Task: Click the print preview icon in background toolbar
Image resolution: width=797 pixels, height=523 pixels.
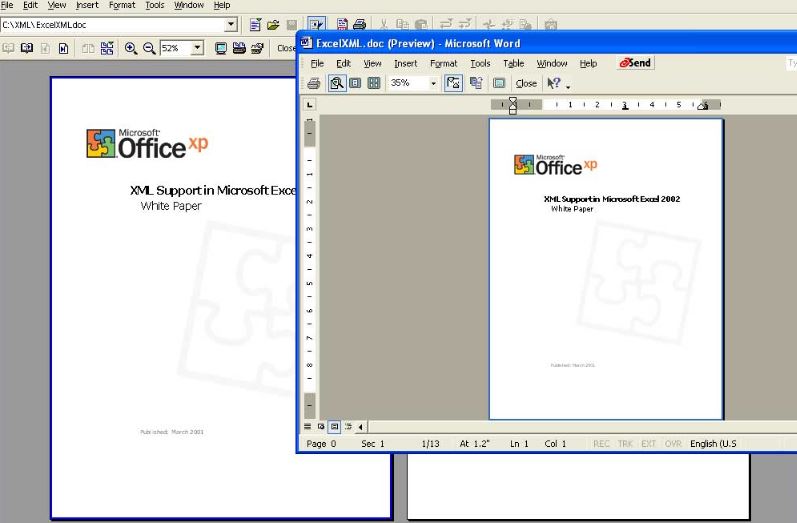Action: (x=342, y=24)
